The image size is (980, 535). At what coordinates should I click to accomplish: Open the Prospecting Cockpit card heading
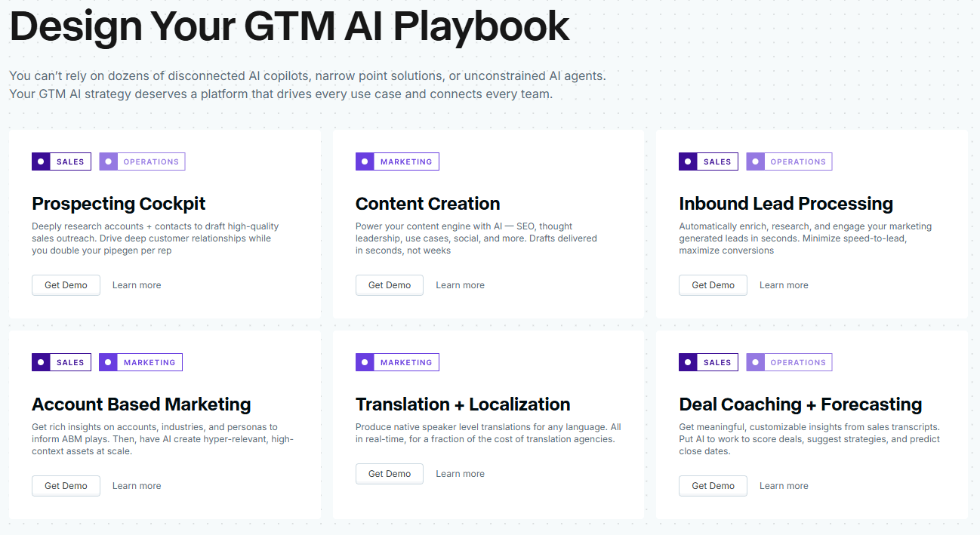[118, 204]
